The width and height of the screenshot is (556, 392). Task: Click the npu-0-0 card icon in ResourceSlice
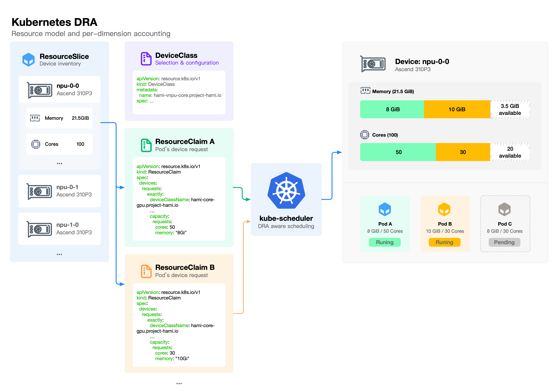tap(40, 90)
